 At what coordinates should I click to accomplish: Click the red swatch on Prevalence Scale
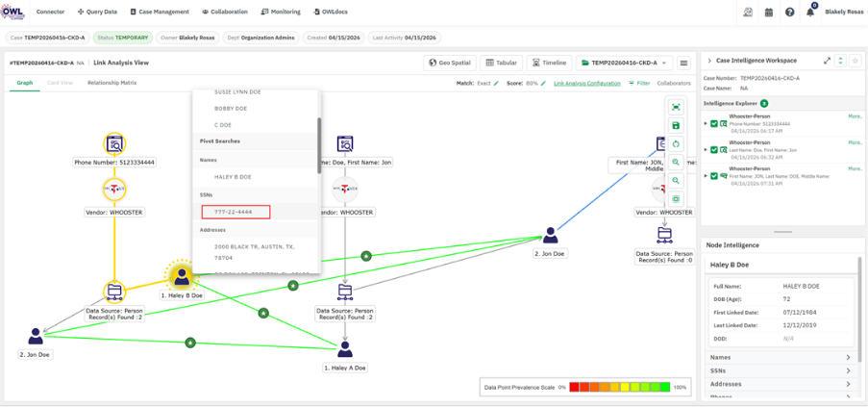click(574, 387)
